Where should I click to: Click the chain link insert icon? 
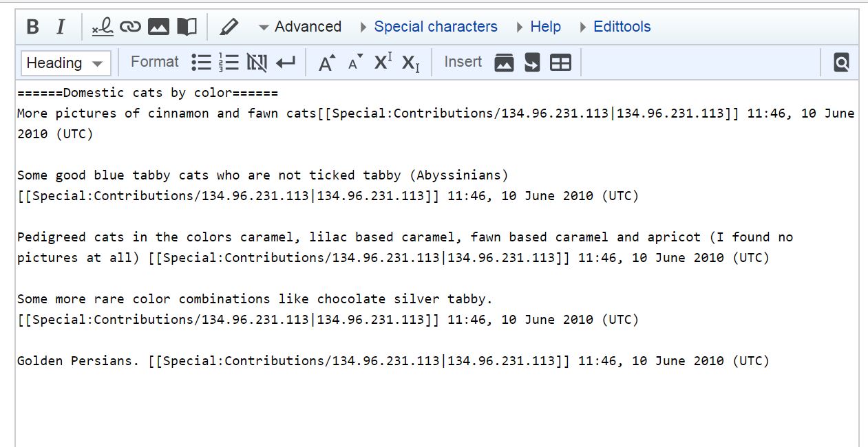coord(130,27)
